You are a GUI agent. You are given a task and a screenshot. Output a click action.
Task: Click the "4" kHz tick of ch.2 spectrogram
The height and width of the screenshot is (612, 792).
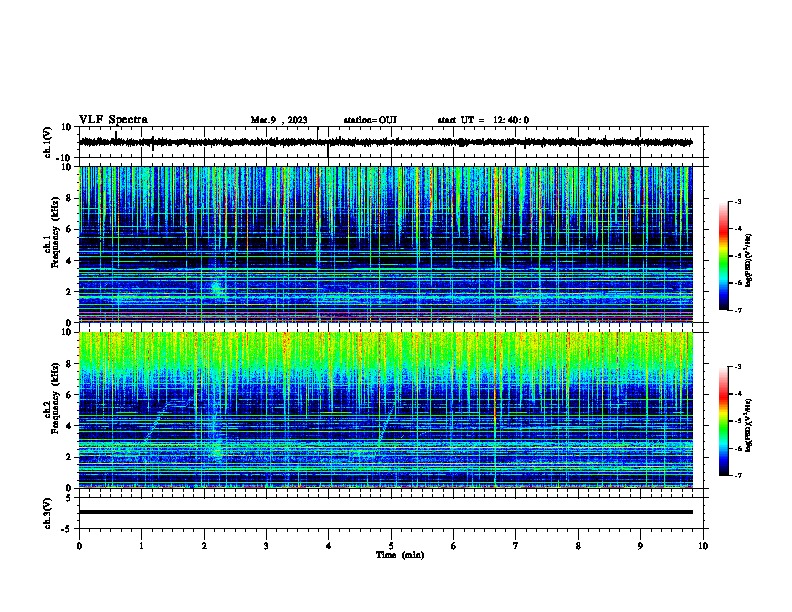(69, 426)
